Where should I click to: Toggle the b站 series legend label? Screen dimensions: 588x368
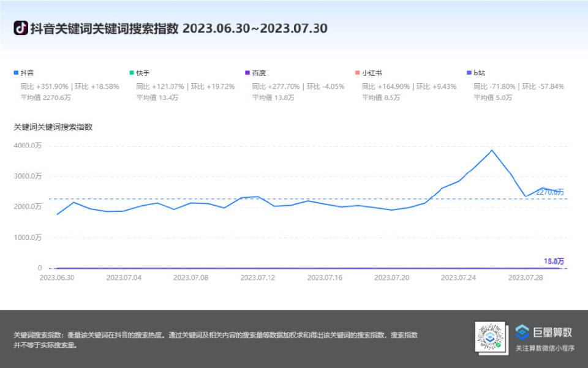pyautogui.click(x=479, y=73)
